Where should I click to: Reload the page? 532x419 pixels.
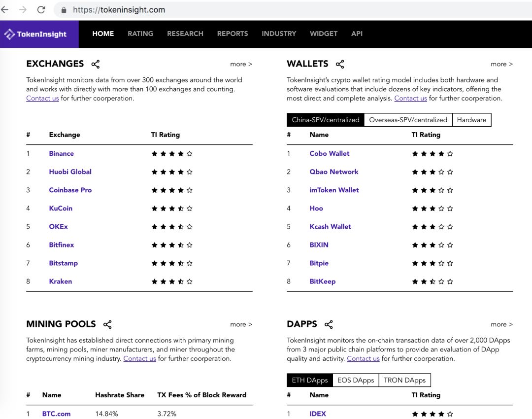coord(41,9)
